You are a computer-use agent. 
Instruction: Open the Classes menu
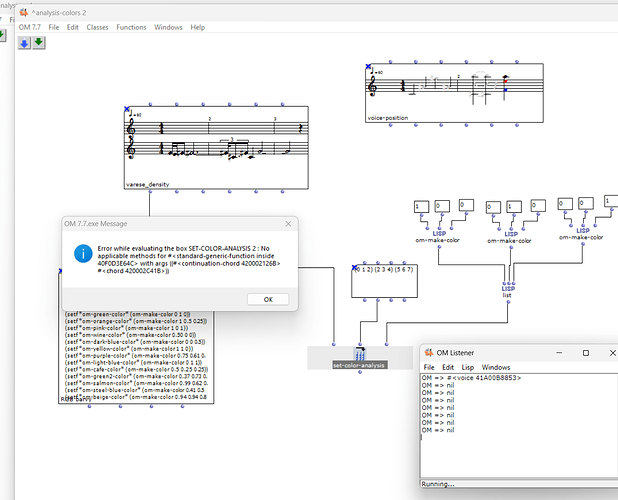pos(97,27)
